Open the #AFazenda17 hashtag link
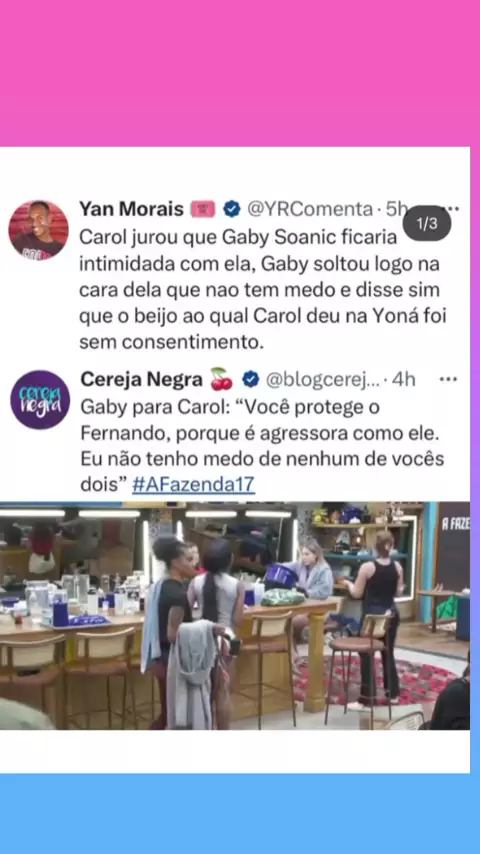Viewport: 480px width, 854px height. 193,484
